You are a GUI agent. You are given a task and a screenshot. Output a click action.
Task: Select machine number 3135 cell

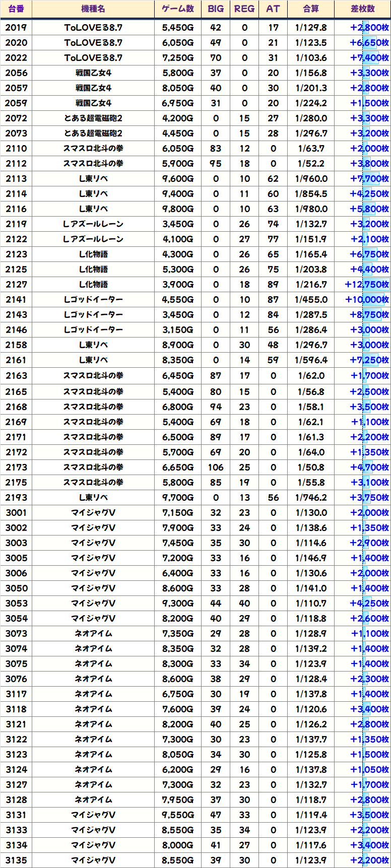[16, 860]
